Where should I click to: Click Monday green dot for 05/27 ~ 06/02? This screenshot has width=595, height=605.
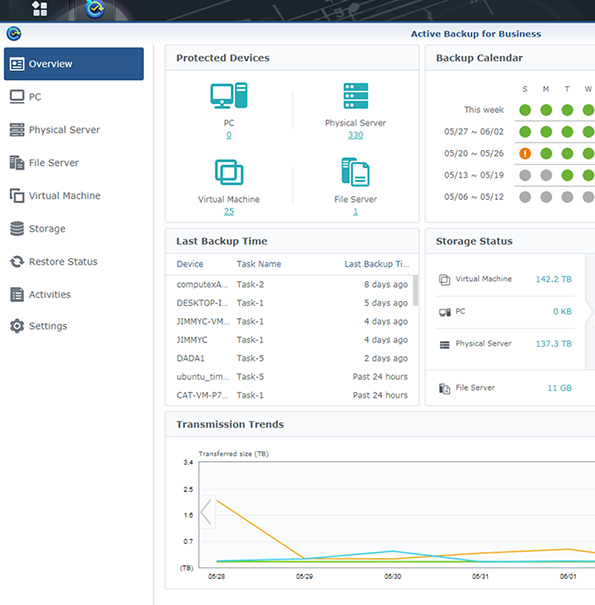(546, 132)
